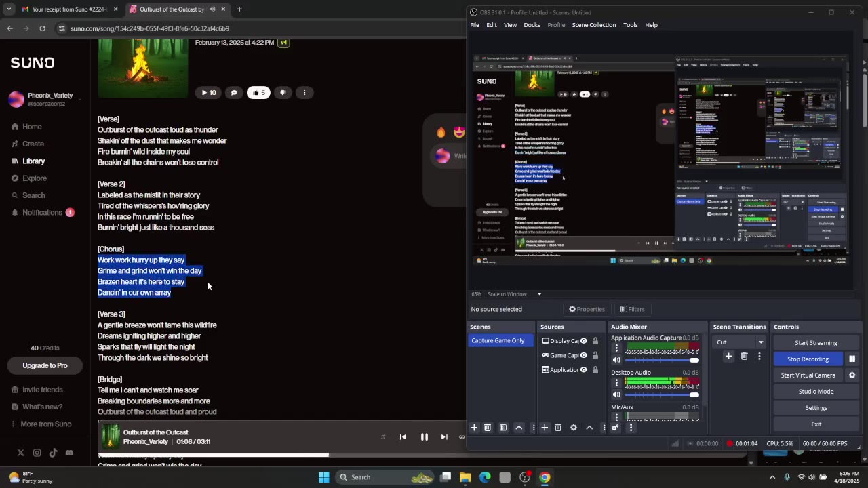Toggle visibility of Game Capture source
This screenshot has height=488, width=868.
583,355
